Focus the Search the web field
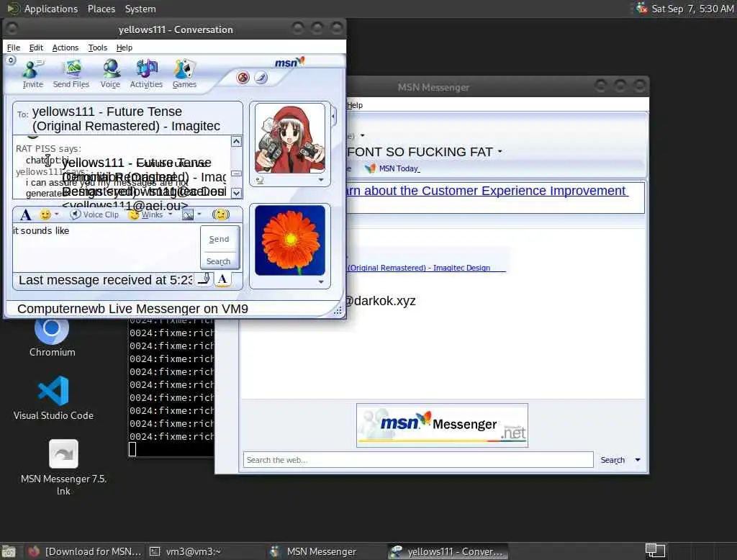 [x=418, y=460]
